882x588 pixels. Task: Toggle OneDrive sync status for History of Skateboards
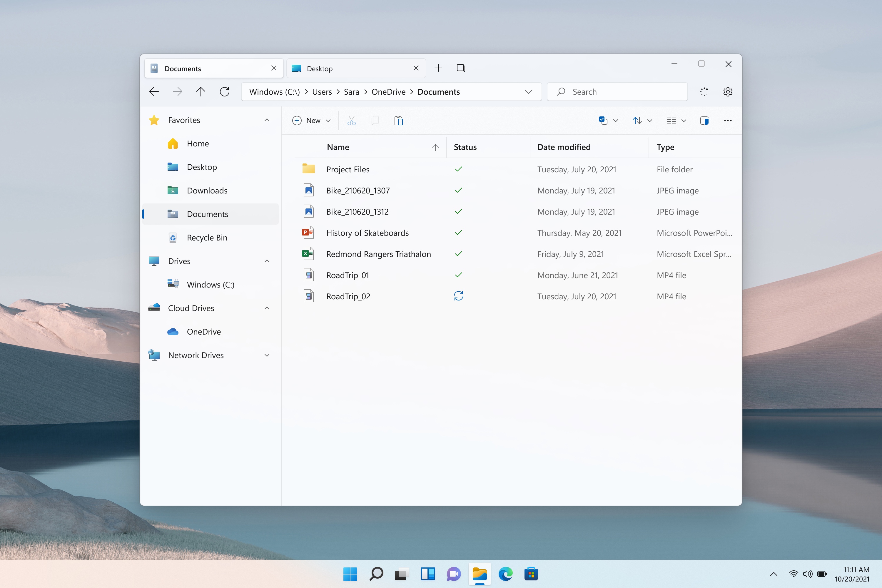pos(459,232)
